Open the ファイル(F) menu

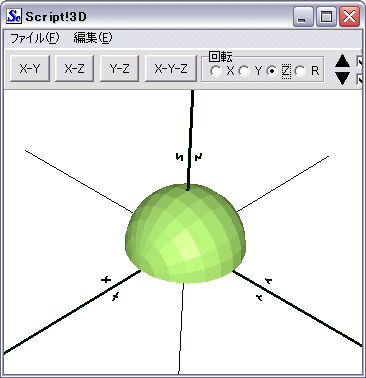(x=35, y=38)
